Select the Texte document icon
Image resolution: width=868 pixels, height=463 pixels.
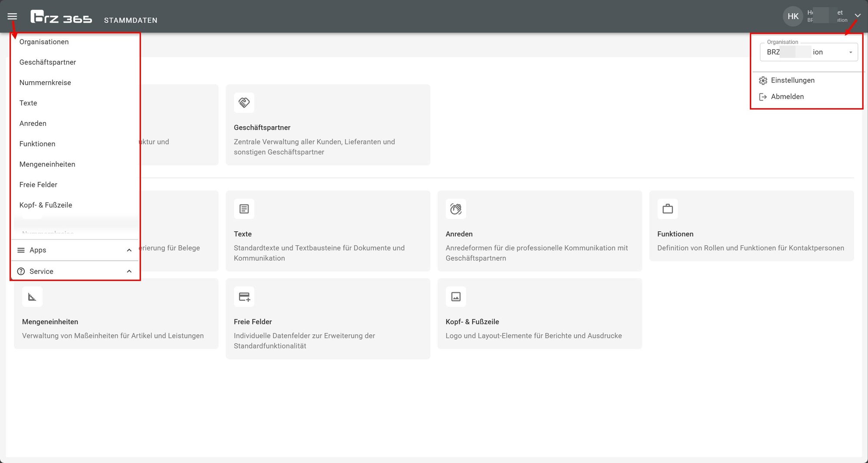[x=244, y=209]
